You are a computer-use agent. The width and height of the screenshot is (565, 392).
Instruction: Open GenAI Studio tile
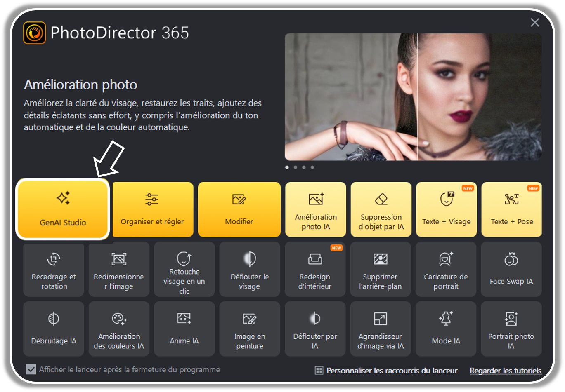pos(63,209)
